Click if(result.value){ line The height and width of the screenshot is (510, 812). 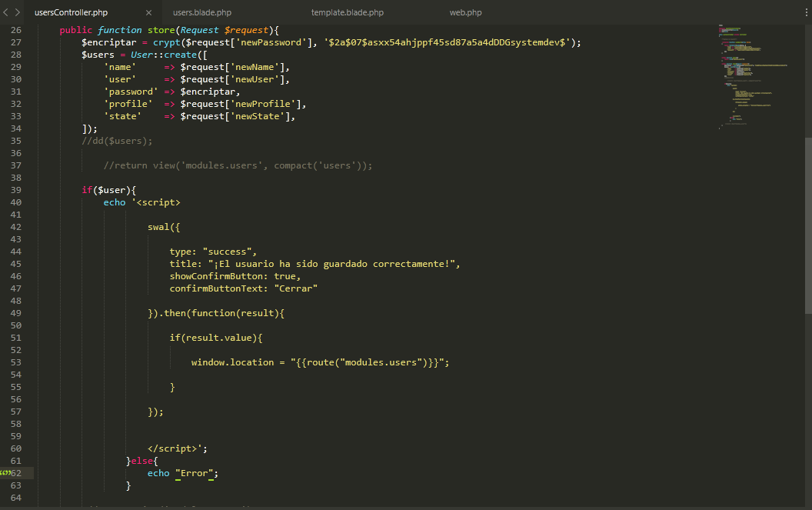[216, 338]
